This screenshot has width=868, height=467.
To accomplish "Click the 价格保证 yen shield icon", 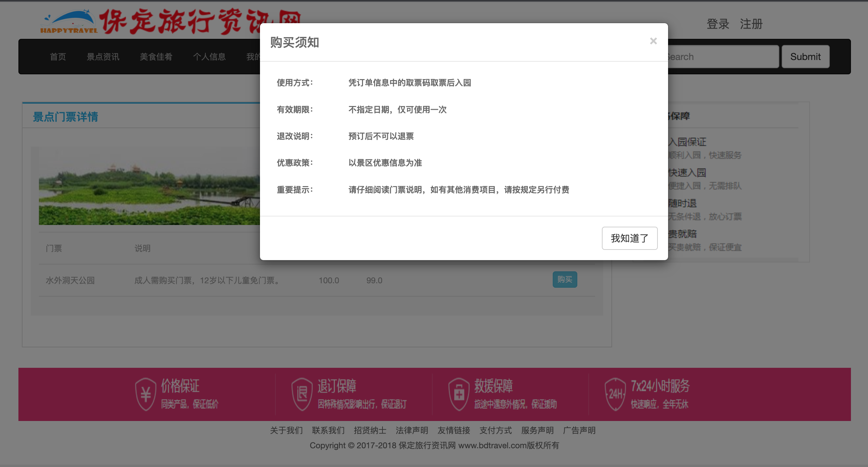I will point(146,394).
